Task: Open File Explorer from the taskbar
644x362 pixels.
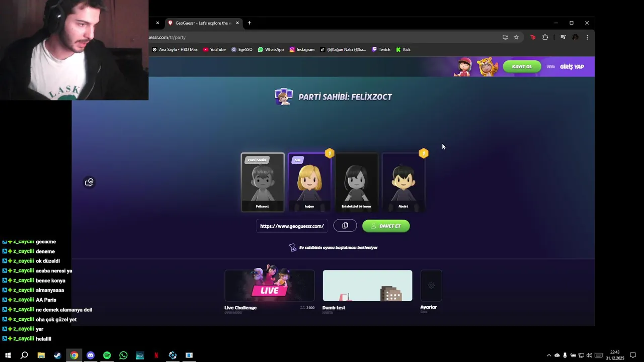Action: pyautogui.click(x=41, y=355)
